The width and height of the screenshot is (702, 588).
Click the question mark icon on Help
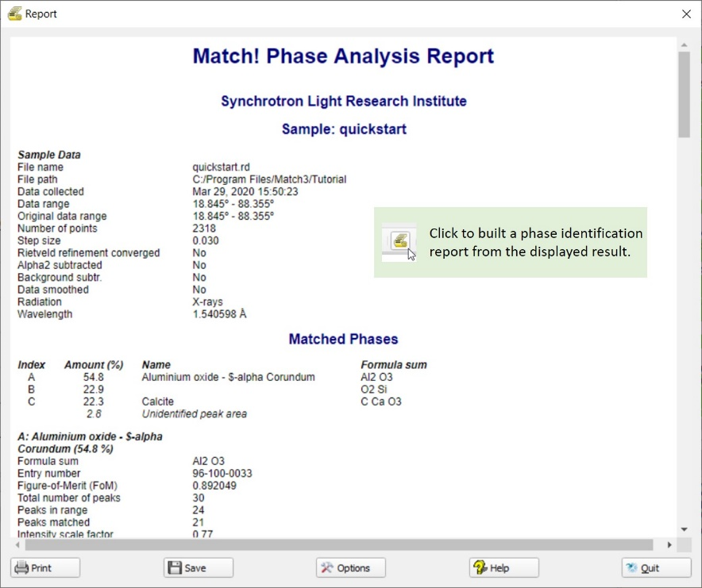480,568
